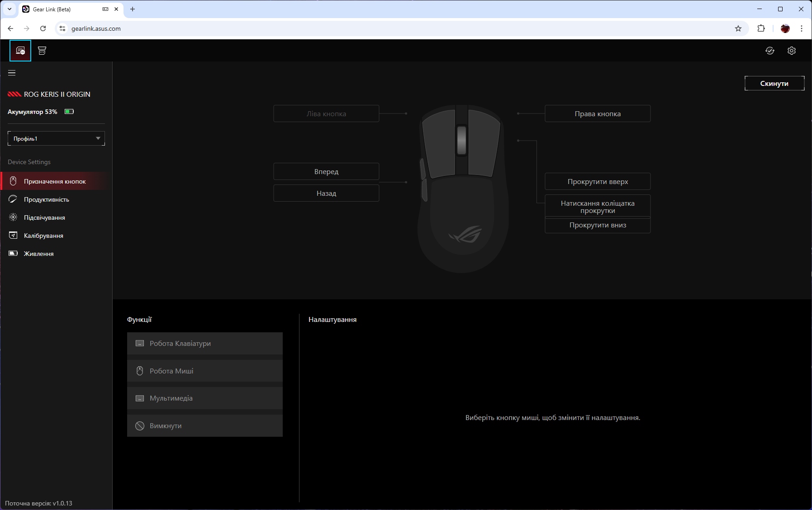Open Підсвічування section
This screenshot has width=812, height=510.
[56, 217]
